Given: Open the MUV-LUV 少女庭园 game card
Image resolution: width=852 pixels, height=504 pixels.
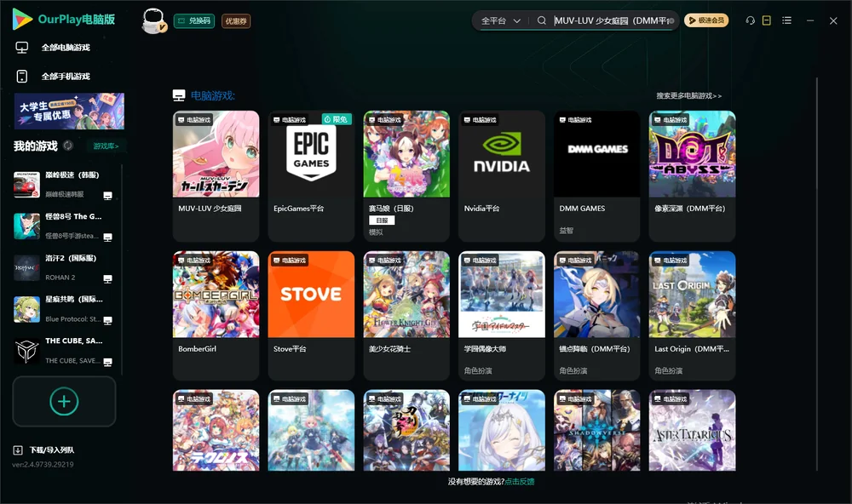Looking at the screenshot, I should click(216, 176).
